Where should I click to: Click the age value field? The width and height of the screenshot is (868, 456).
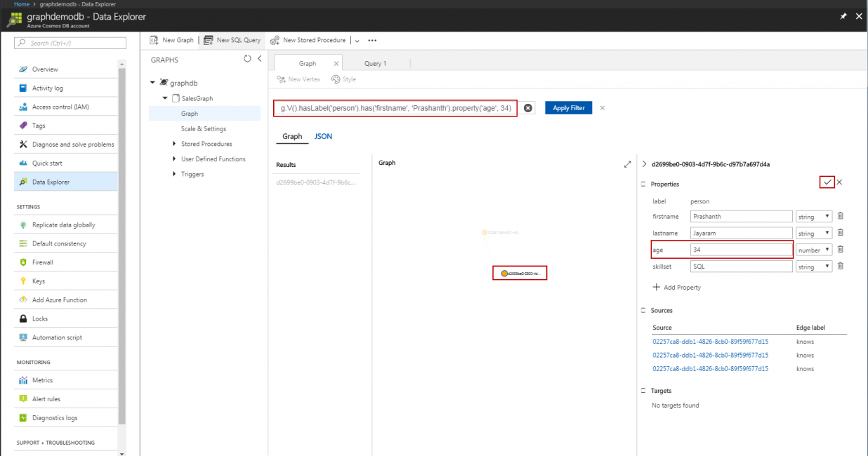(x=742, y=250)
